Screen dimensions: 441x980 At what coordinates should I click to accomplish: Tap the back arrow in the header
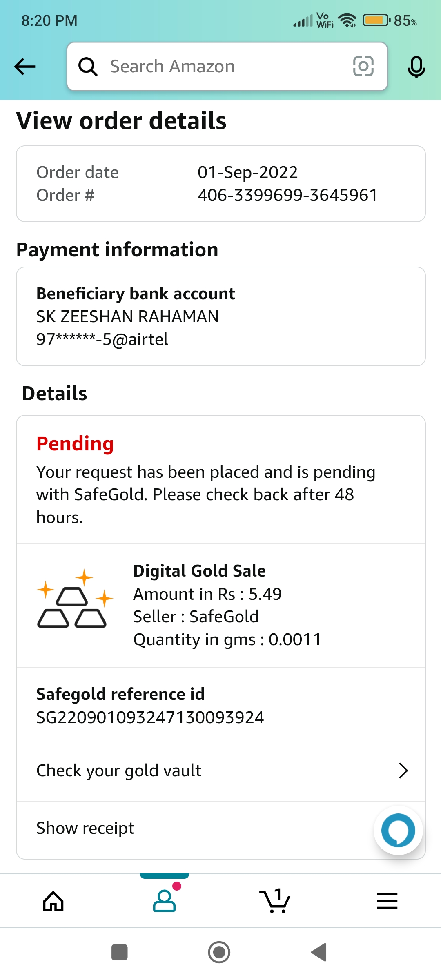click(25, 67)
